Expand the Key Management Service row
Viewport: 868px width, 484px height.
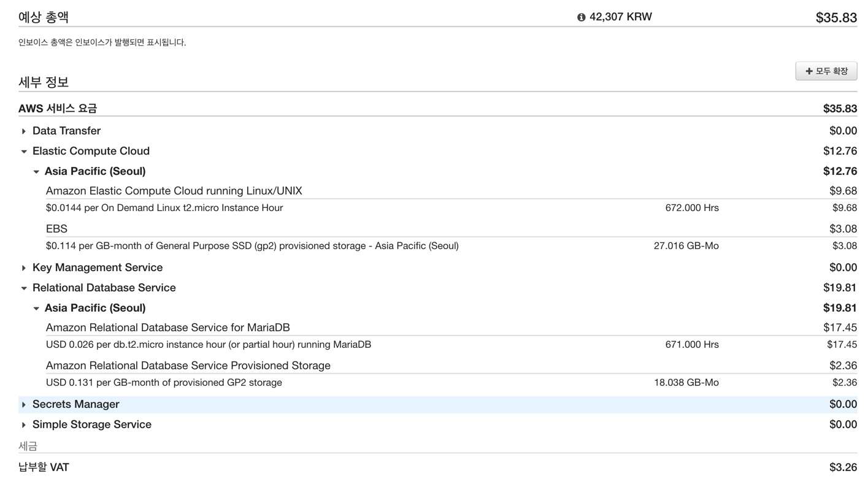pos(24,268)
